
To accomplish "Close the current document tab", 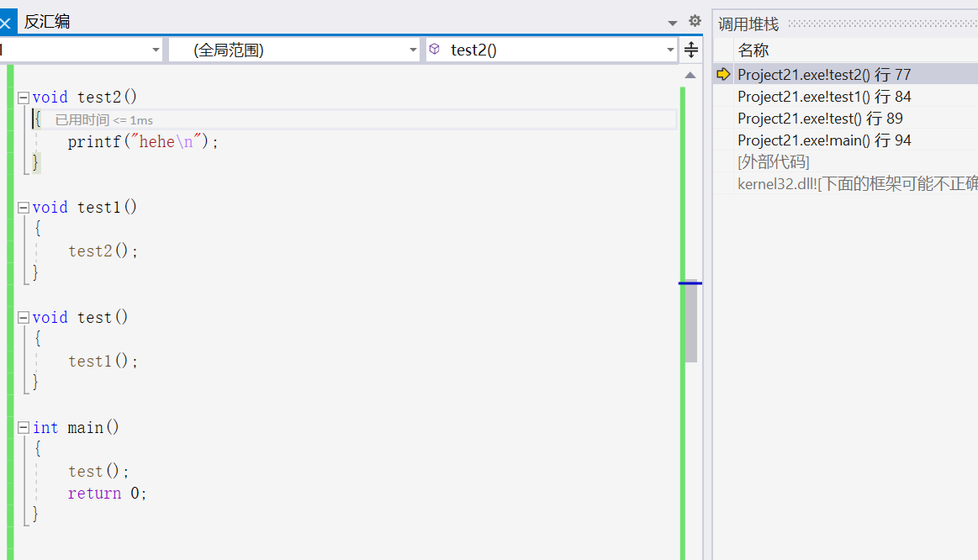I will (6, 24).
